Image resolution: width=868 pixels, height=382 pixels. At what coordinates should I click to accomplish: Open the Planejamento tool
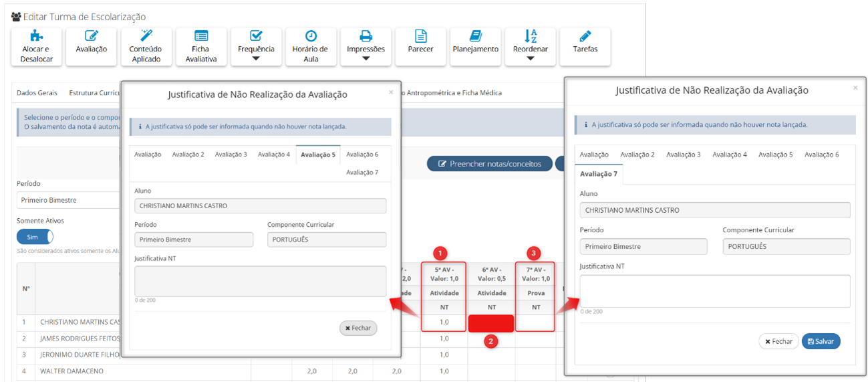(475, 47)
